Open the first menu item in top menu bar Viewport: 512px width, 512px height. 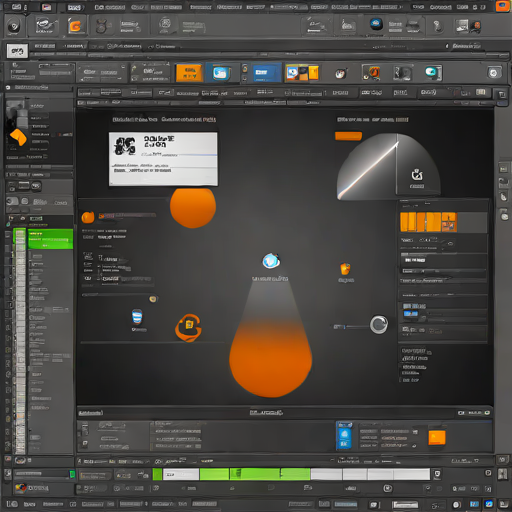pos(16,7)
